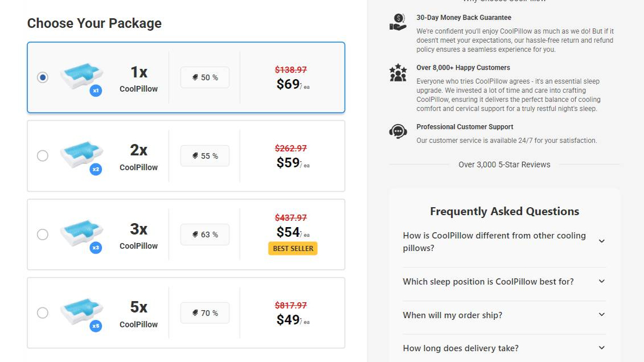Screen dimensions: 644x362
Task: Click the x1 badge on first pillow
Action: click(x=96, y=90)
